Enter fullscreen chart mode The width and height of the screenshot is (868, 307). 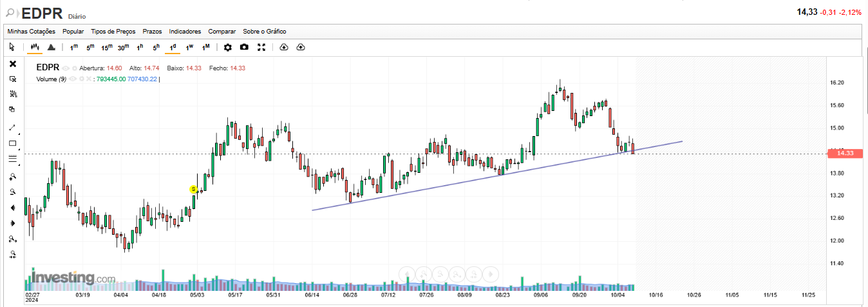(261, 47)
